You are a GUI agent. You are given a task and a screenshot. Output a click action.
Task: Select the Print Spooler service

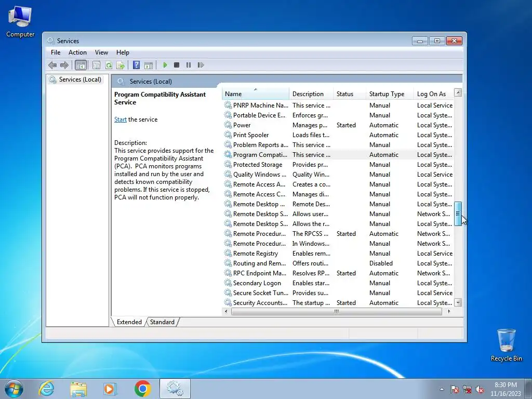click(338, 135)
